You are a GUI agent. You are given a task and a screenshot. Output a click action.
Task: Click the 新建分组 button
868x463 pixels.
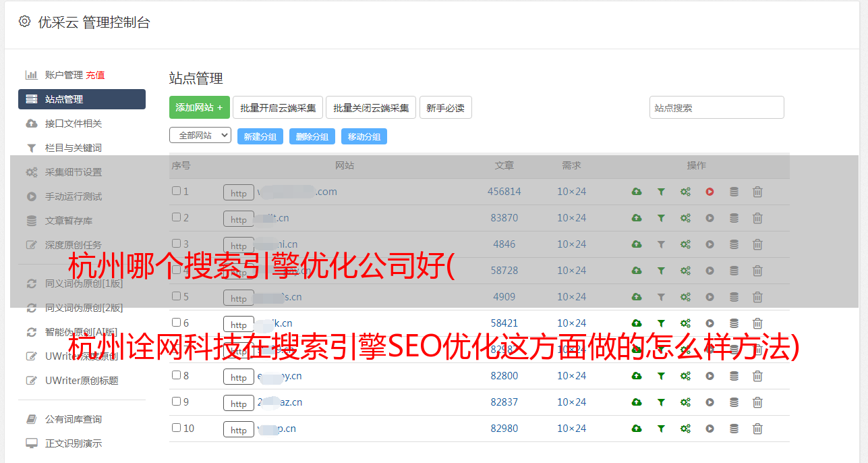click(x=260, y=136)
